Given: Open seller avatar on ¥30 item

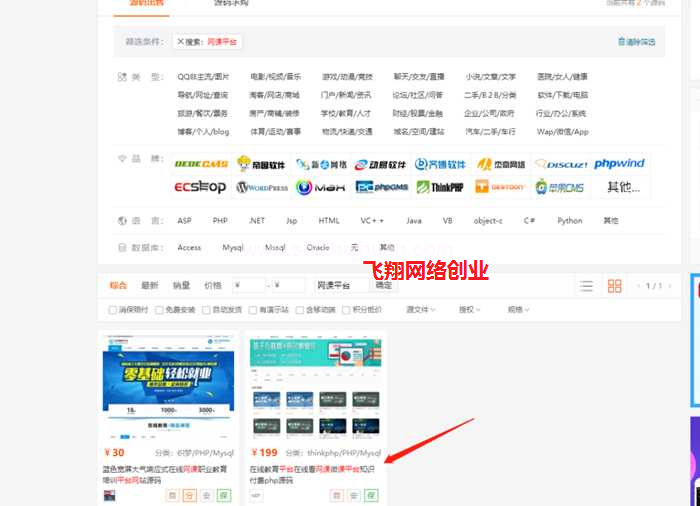Looking at the screenshot, I should pos(109,495).
